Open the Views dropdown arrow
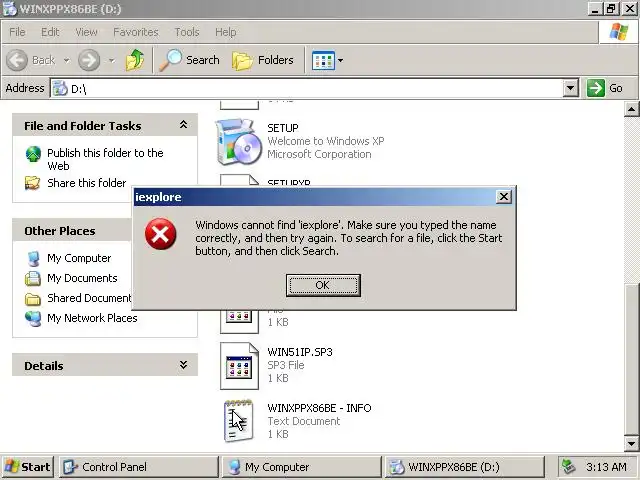Screen dimensions: 640x480 [x=340, y=60]
